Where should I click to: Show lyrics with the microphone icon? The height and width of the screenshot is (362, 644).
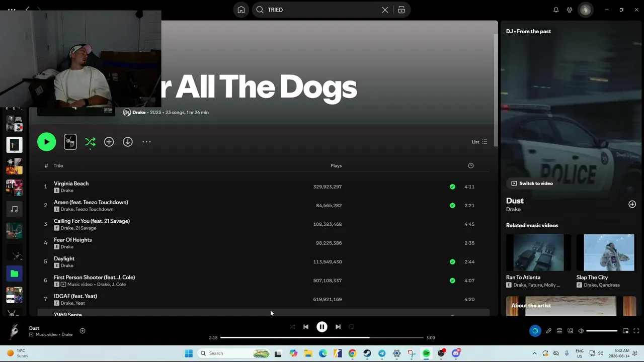pos(548,331)
